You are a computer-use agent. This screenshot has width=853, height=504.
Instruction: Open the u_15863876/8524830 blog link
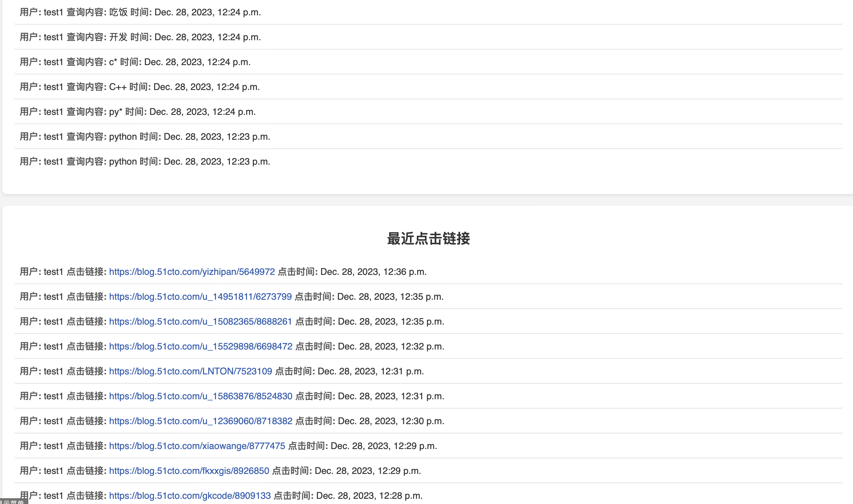[200, 396]
